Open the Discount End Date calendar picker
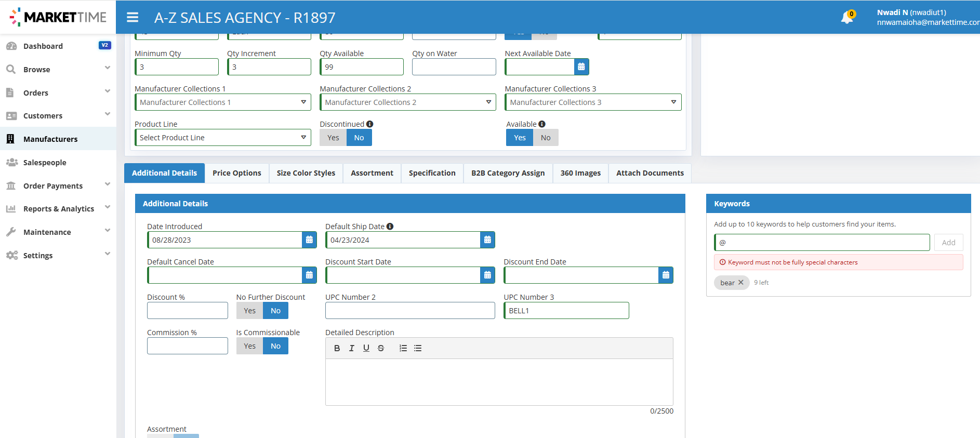This screenshot has height=438, width=980. (x=666, y=275)
